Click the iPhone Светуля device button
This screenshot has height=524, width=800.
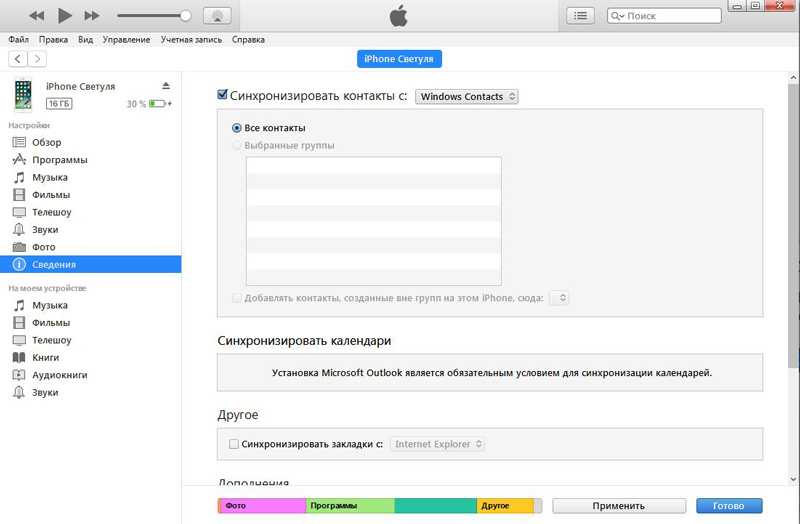pyautogui.click(x=399, y=59)
